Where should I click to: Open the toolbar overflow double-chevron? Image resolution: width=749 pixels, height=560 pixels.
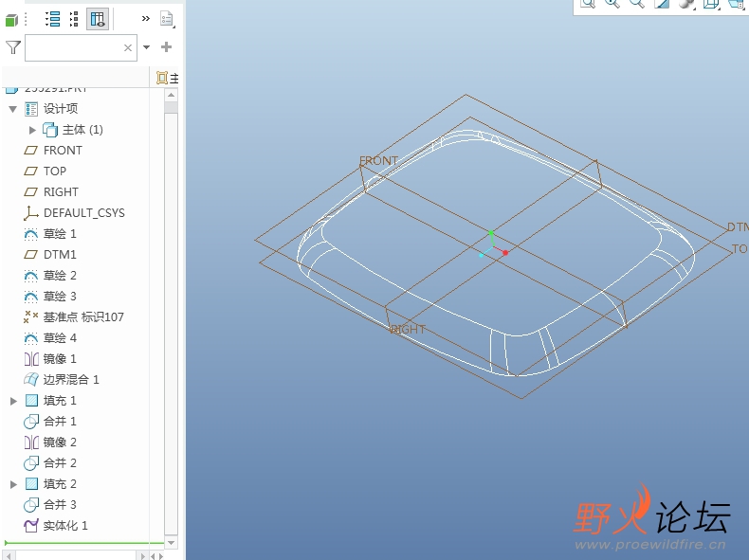pyautogui.click(x=146, y=19)
